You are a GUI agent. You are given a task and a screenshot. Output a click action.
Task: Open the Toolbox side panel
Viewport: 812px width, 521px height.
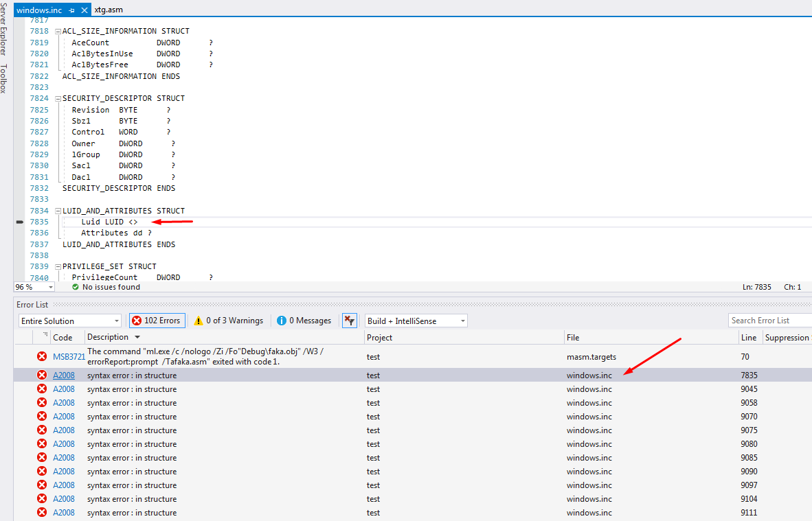(4, 78)
